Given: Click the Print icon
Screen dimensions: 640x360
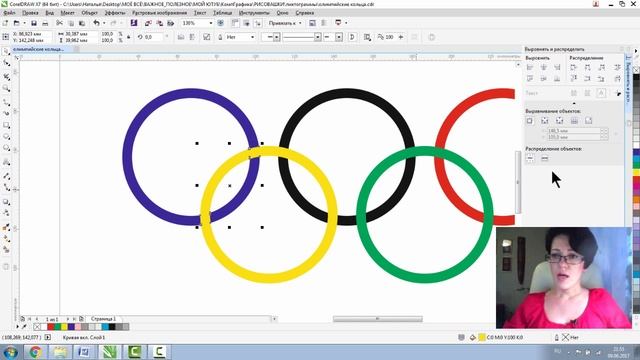Looking at the screenshot, I should 45,23.
